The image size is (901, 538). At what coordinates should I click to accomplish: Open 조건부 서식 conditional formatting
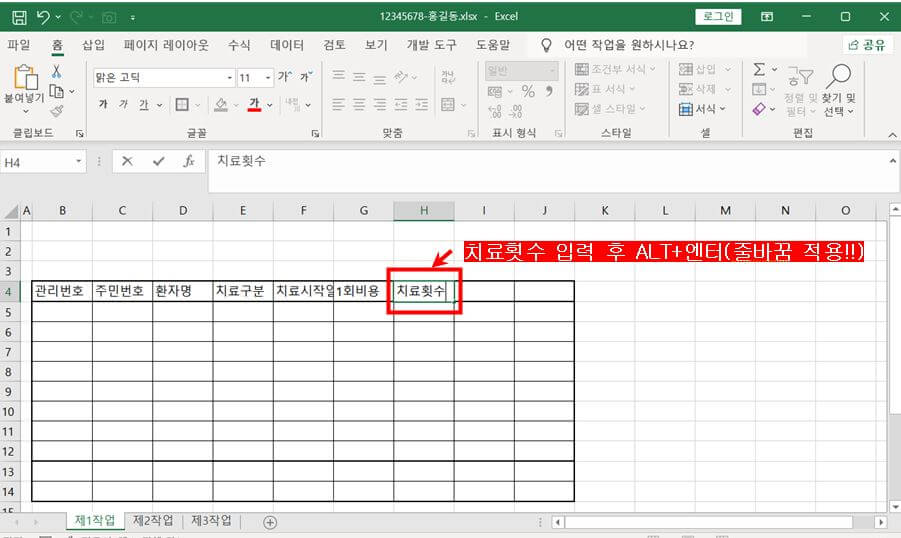click(x=615, y=69)
